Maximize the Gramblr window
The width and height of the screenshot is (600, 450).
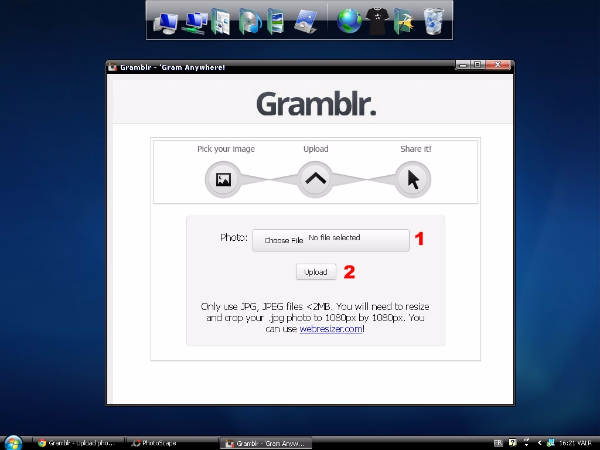pyautogui.click(x=478, y=65)
